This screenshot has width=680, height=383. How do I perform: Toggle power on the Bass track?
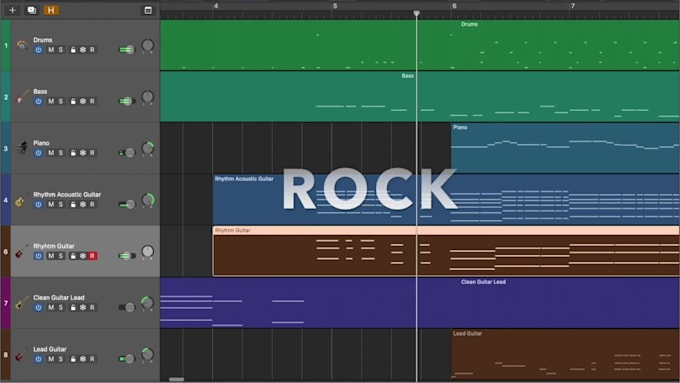tap(39, 101)
